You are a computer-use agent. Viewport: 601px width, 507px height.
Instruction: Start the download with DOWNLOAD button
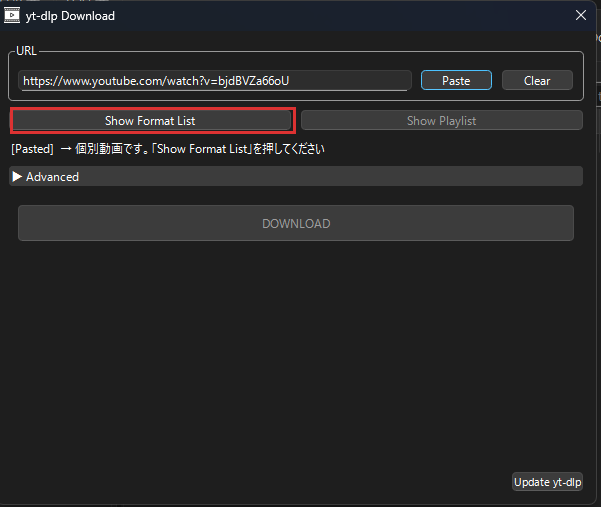pos(295,223)
